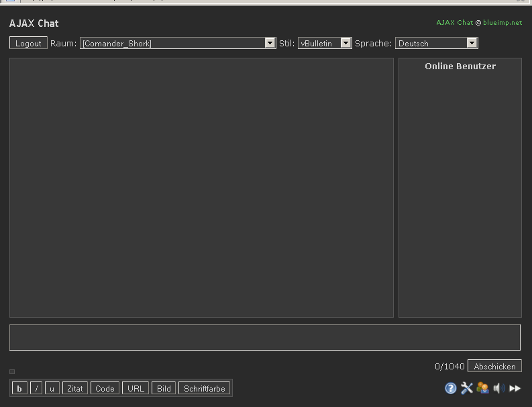Open the Schriftfarbe color picker
The image size is (532, 407).
[x=204, y=388]
